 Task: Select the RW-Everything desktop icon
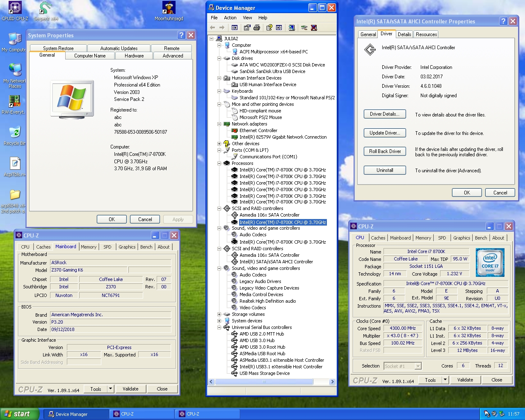14,105
